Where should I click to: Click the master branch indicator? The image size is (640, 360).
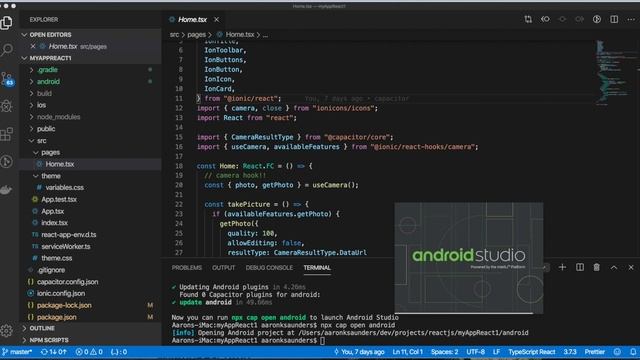17,352
